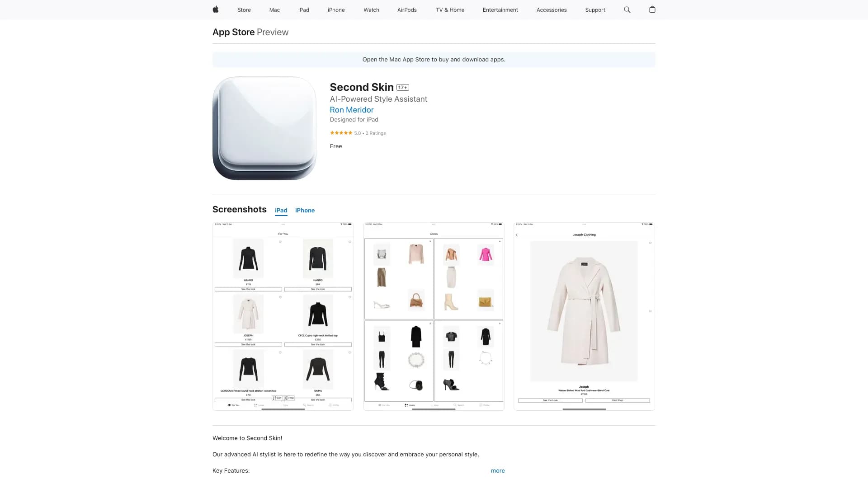View the Joseph coat screenshot thumbnail
The height and width of the screenshot is (488, 868).
584,316
